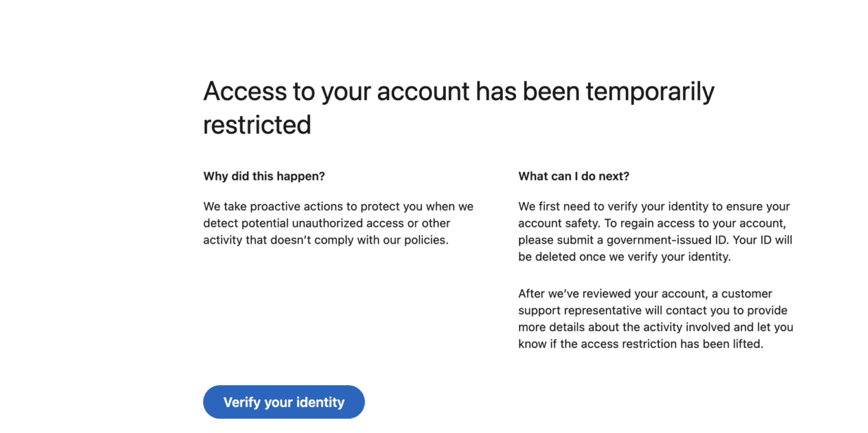Click the "What can I do next?" heading
The width and height of the screenshot is (868, 433).
(x=574, y=176)
